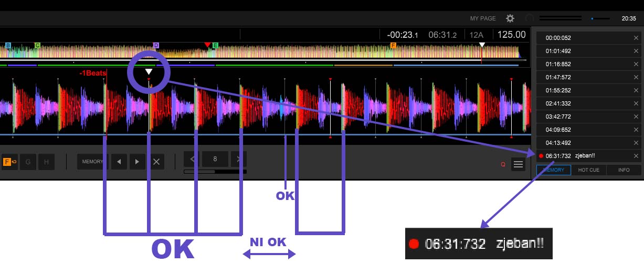Jump to hot cue B marker
The image size is (644, 274).
(8, 46)
